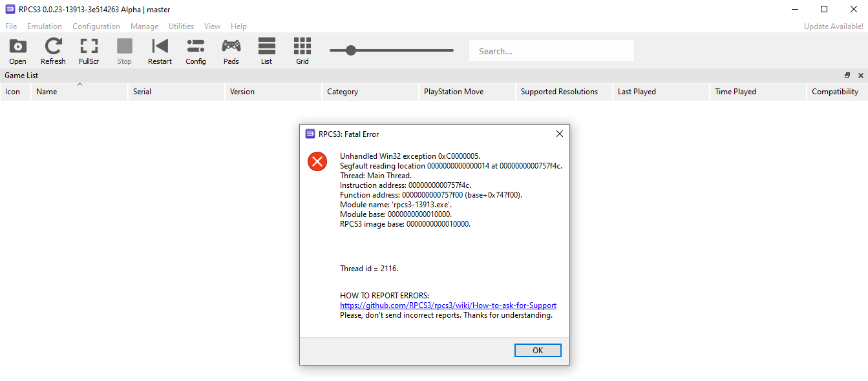The width and height of the screenshot is (868, 381).
Task: Switch to List view
Action: tap(266, 51)
